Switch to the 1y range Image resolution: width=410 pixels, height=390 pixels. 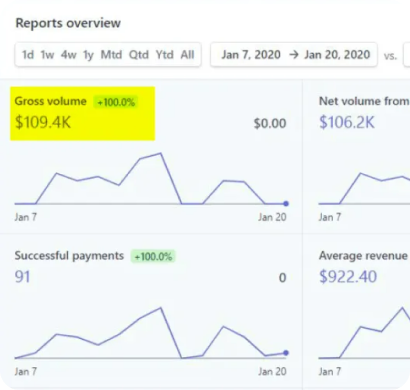[88, 55]
